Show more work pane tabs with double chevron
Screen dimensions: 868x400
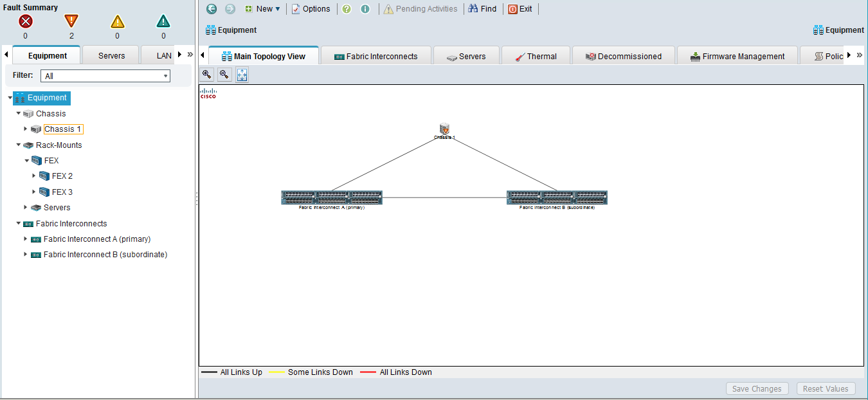[860, 55]
